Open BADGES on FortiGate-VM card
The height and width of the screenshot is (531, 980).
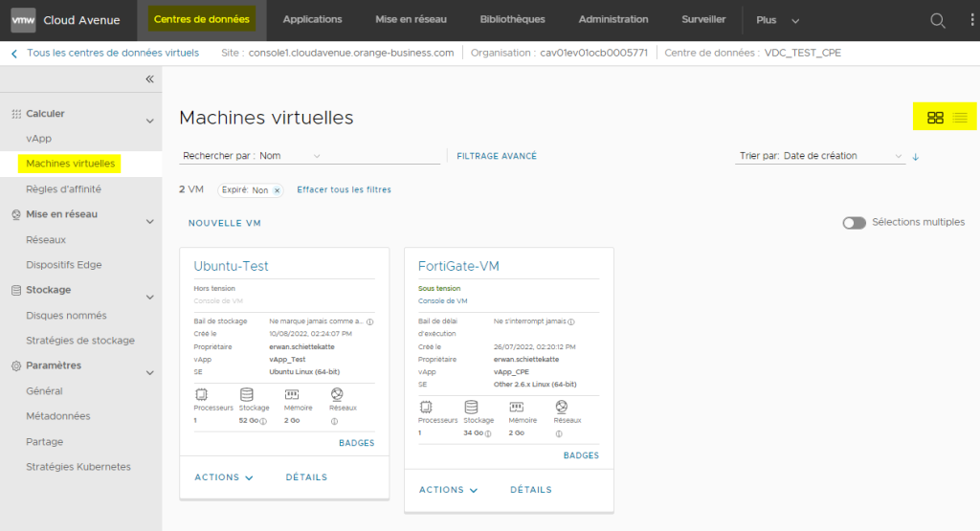[x=581, y=455]
